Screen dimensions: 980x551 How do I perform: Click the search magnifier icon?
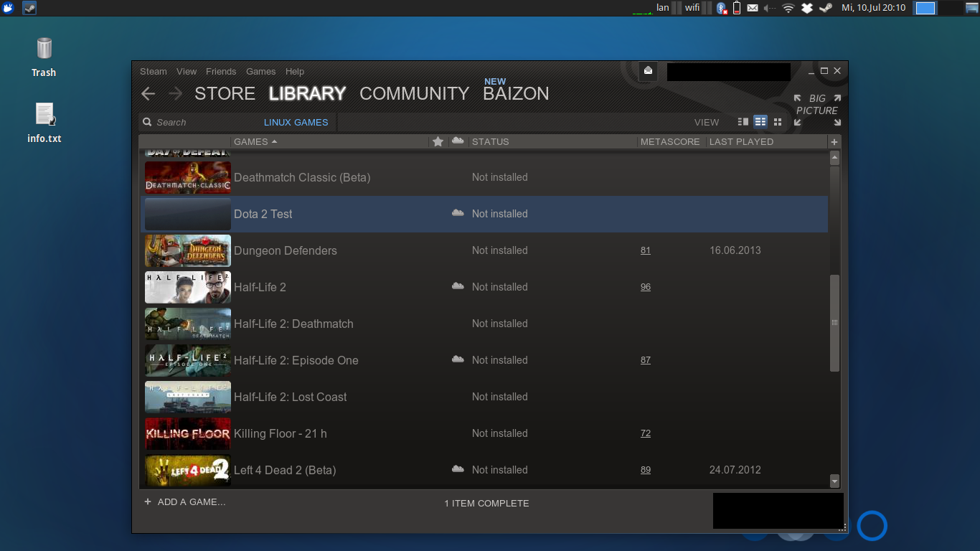(x=147, y=122)
